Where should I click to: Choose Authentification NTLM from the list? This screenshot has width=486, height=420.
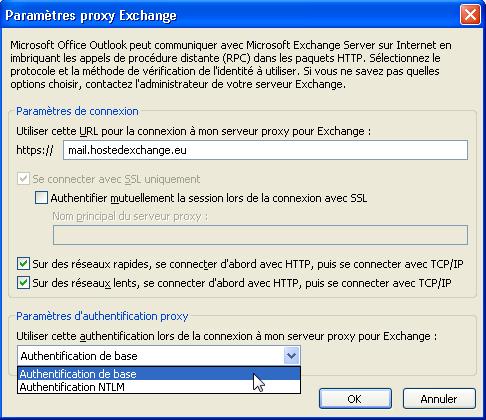point(159,387)
